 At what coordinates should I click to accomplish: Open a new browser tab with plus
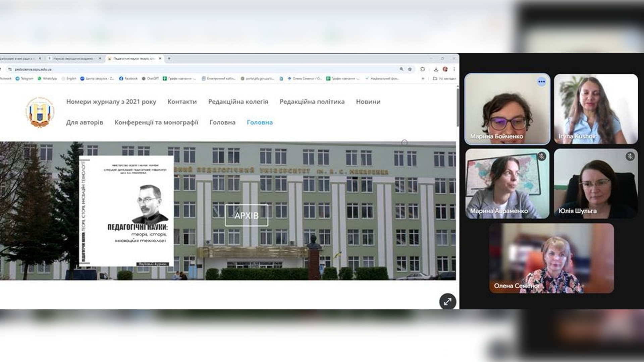click(169, 58)
